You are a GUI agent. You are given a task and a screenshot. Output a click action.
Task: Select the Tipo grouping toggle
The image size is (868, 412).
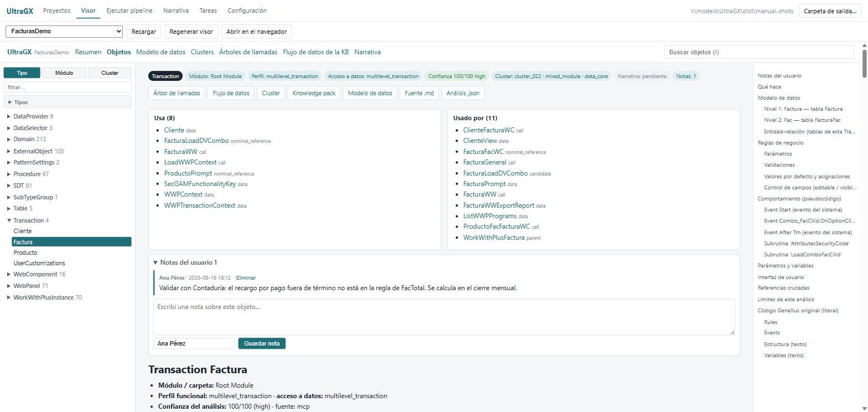[x=22, y=73]
